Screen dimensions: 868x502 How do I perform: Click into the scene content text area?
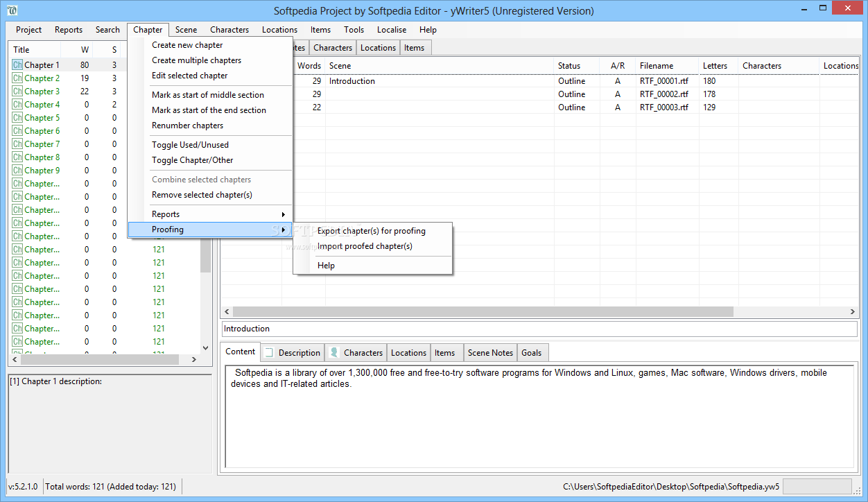539,417
